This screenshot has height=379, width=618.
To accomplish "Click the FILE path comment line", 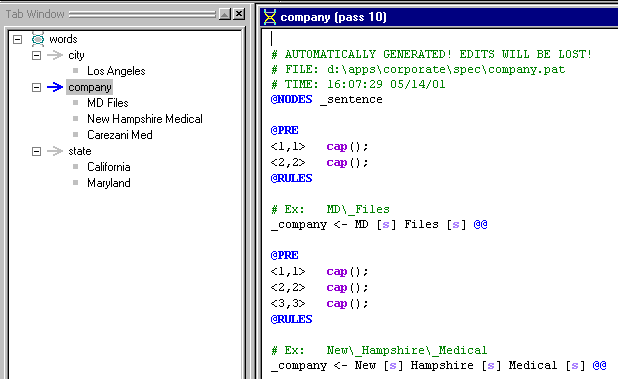I will (418, 69).
